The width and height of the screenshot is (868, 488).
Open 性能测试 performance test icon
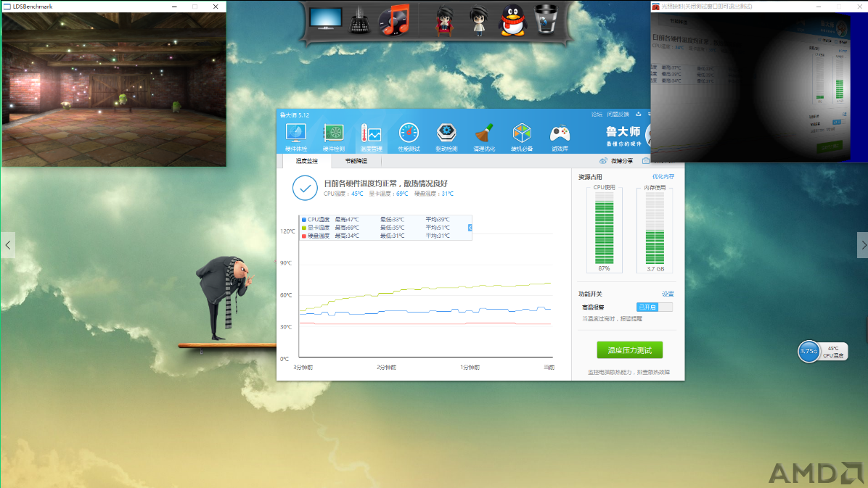[409, 136]
